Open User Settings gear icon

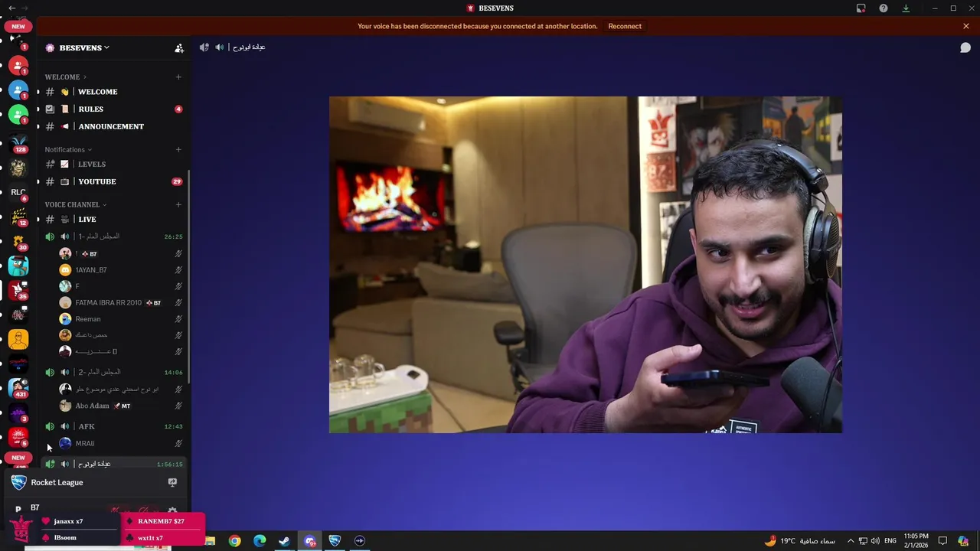tap(172, 511)
